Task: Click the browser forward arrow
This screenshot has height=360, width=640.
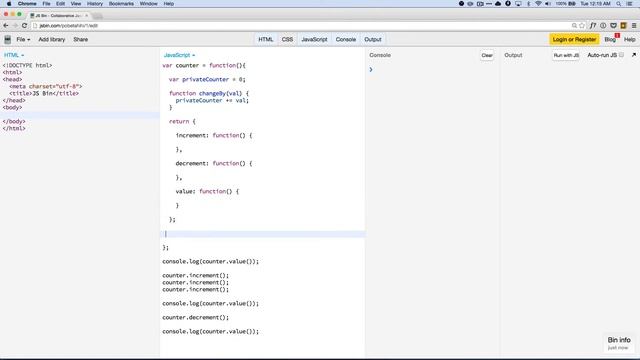Action: pos(15,25)
